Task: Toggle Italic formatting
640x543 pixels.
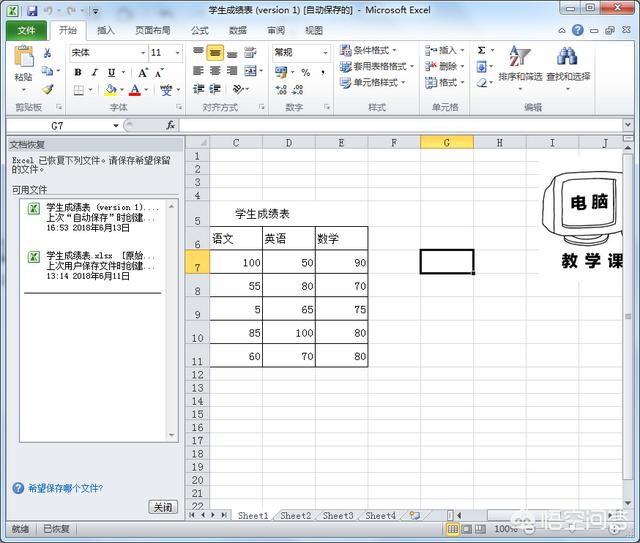Action: click(x=95, y=72)
